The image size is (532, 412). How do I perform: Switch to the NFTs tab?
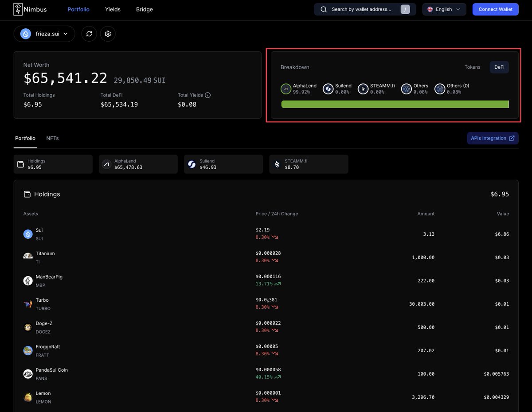pyautogui.click(x=52, y=138)
